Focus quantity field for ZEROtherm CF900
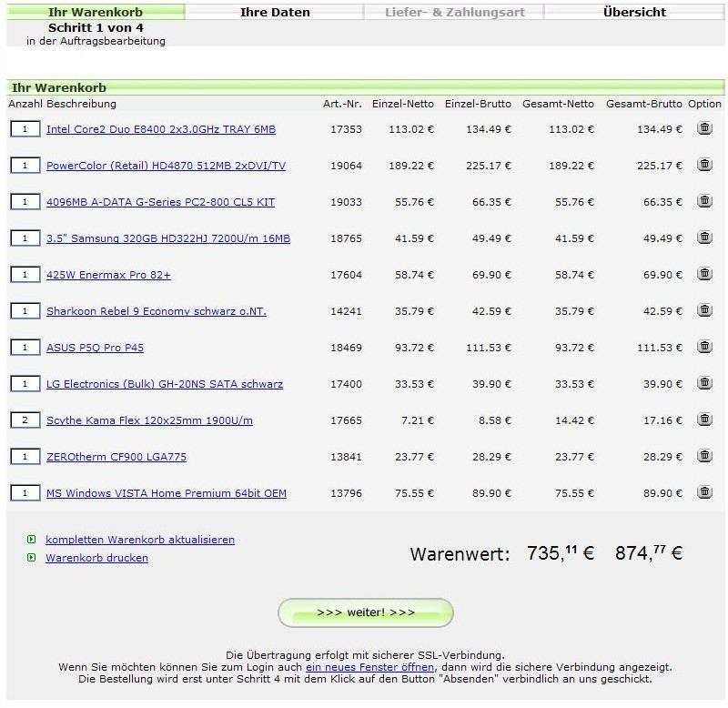Viewport: 728px width, 708px height. pyautogui.click(x=25, y=456)
